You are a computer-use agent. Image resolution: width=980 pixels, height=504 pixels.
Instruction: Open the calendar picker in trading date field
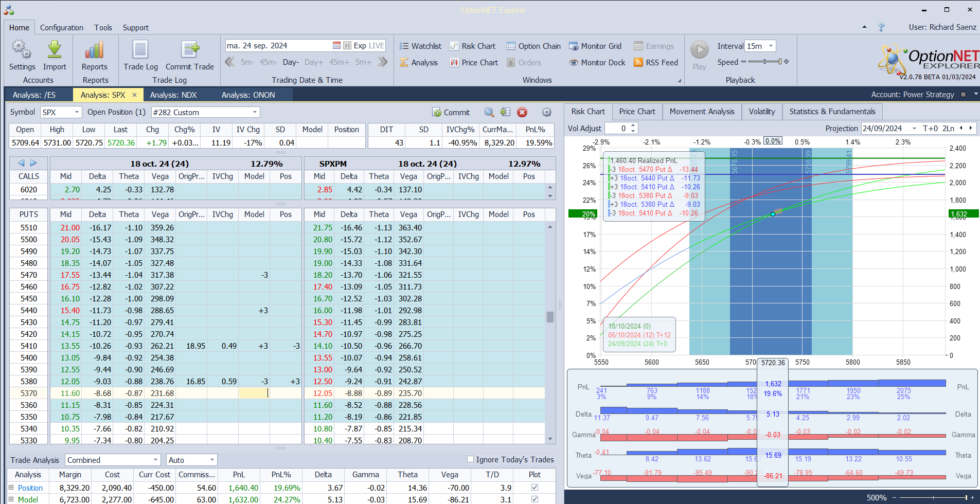[x=336, y=45]
